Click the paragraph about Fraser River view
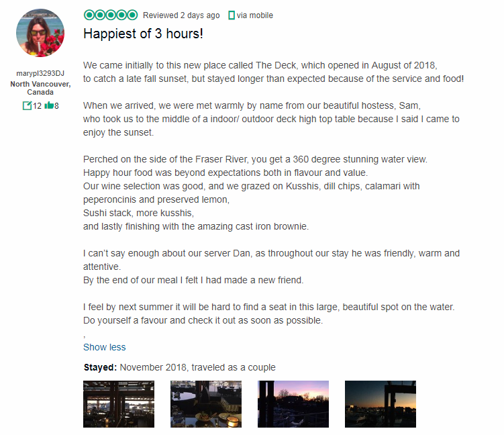 (x=255, y=193)
